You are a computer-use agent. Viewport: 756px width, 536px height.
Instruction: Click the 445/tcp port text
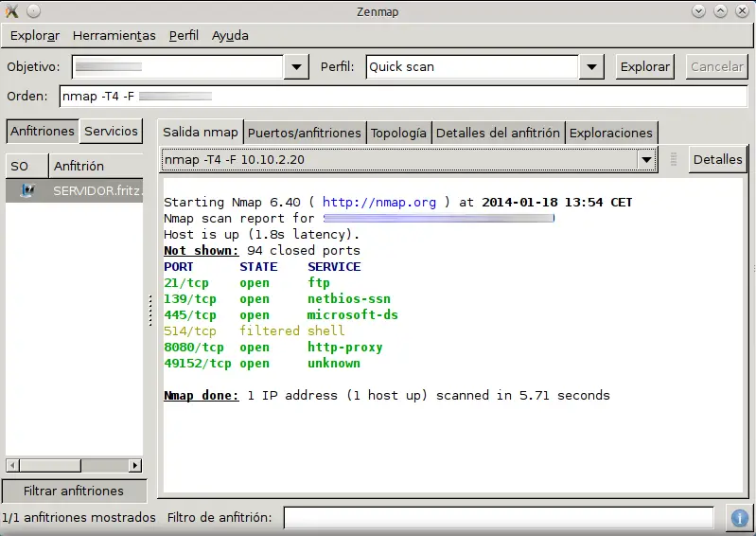tap(190, 315)
